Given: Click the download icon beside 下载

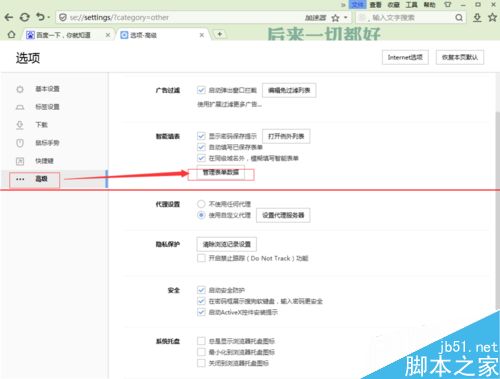Looking at the screenshot, I should [20, 125].
